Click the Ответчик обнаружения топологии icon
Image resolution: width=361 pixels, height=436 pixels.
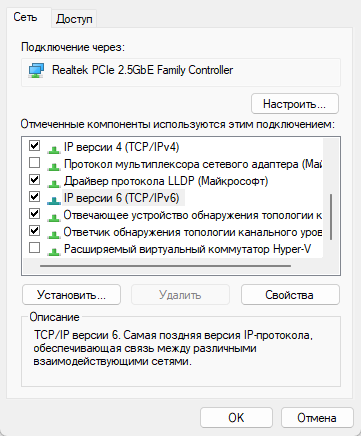(53, 233)
